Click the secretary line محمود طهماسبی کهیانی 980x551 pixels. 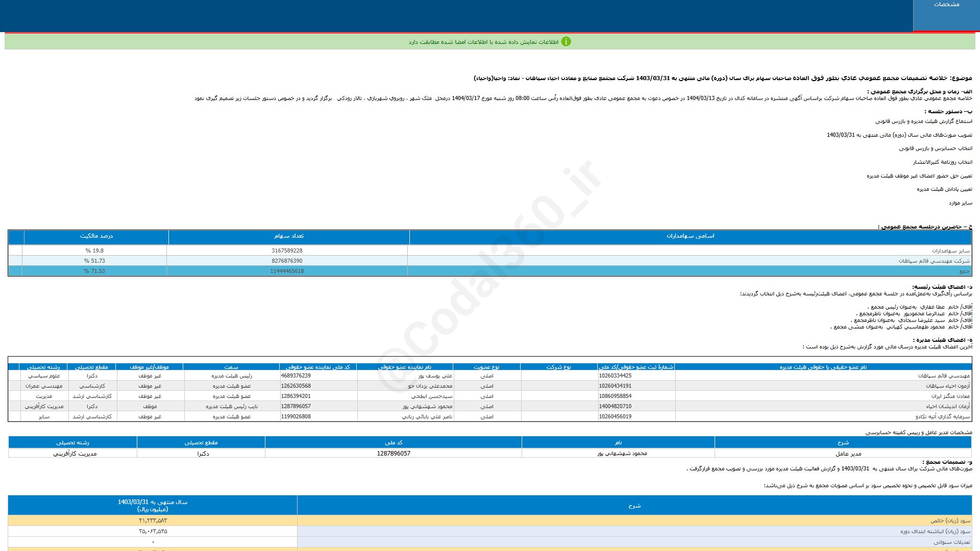(x=901, y=327)
